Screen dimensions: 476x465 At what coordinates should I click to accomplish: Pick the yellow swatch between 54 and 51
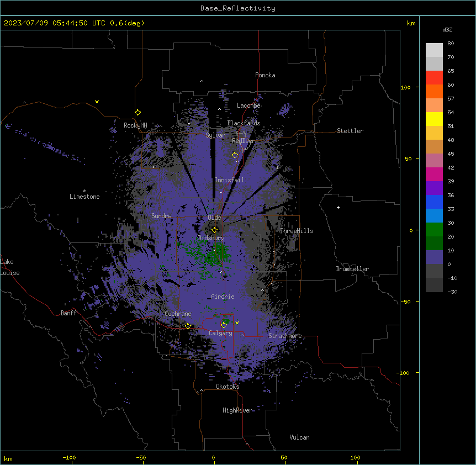coord(434,119)
